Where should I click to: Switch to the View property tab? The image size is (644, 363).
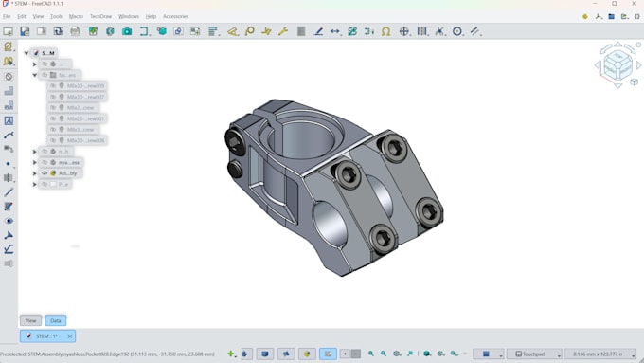[x=31, y=320]
